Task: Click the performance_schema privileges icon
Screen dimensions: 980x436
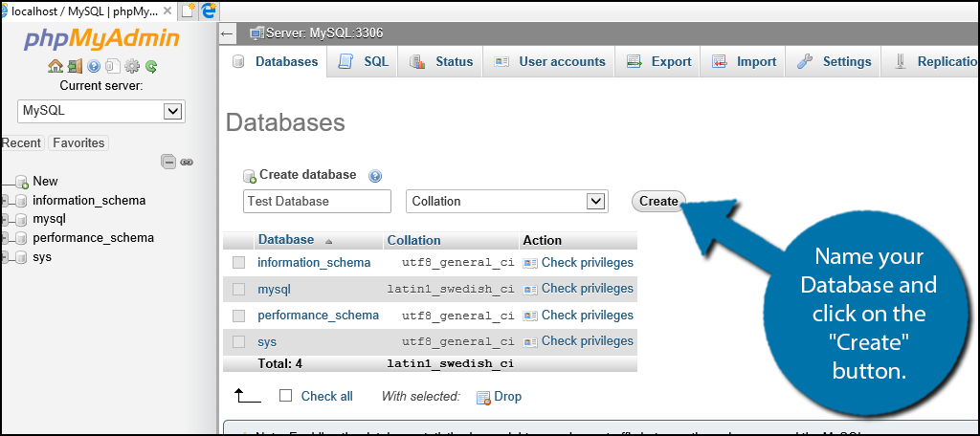Action: pos(530,316)
